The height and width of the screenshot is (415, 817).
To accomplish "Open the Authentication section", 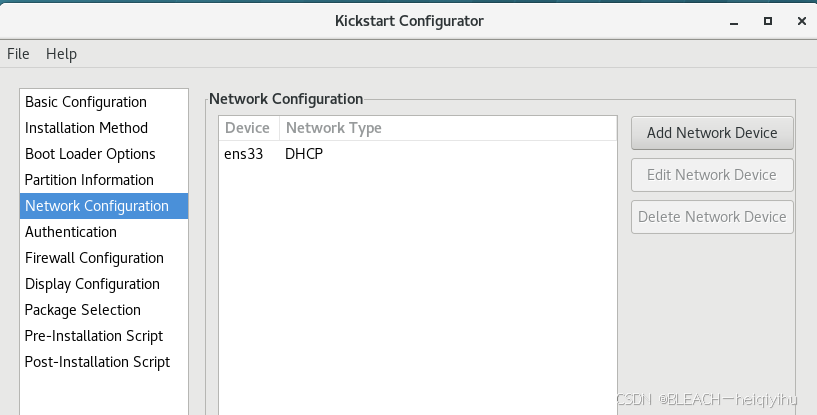I will [104, 232].
